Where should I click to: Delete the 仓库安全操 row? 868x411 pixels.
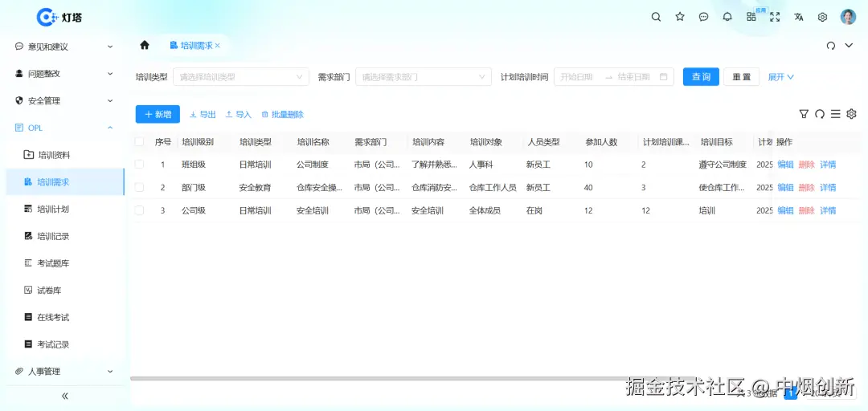(x=807, y=188)
